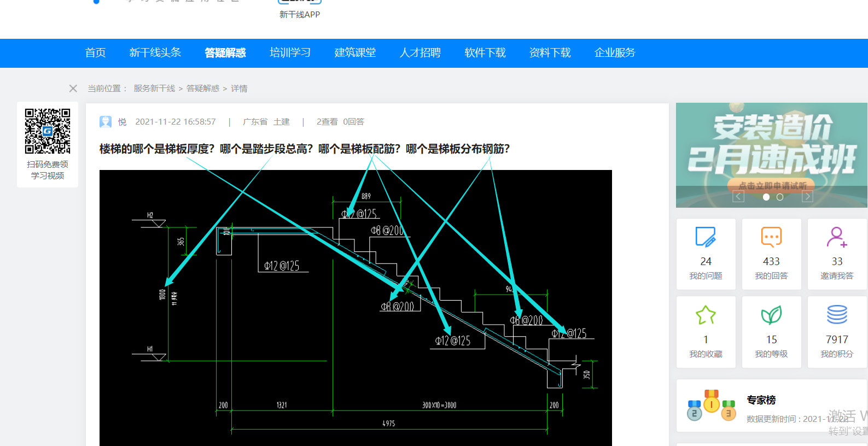This screenshot has height=446, width=868.
Task: Open 我的问题 edit icon
Action: tap(706, 237)
